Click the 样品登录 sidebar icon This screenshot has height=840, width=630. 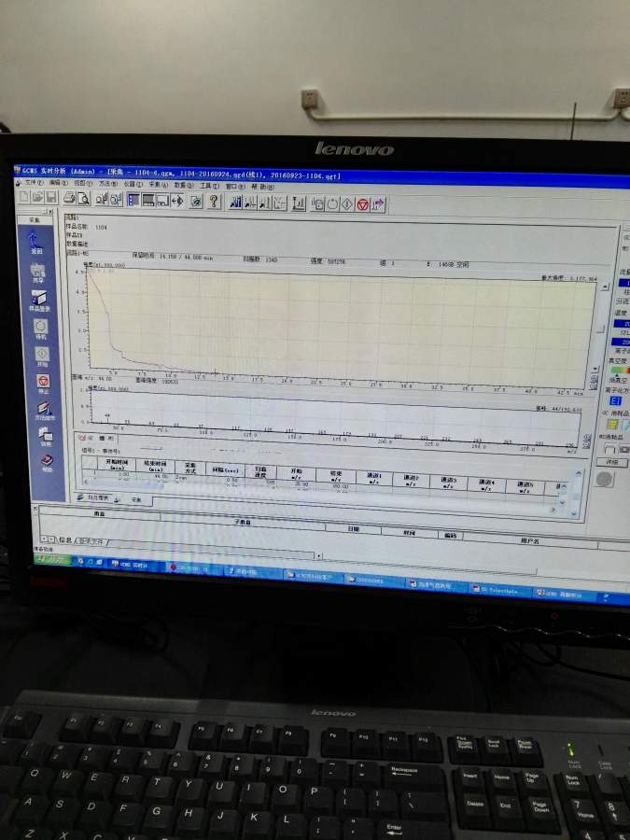point(38,301)
